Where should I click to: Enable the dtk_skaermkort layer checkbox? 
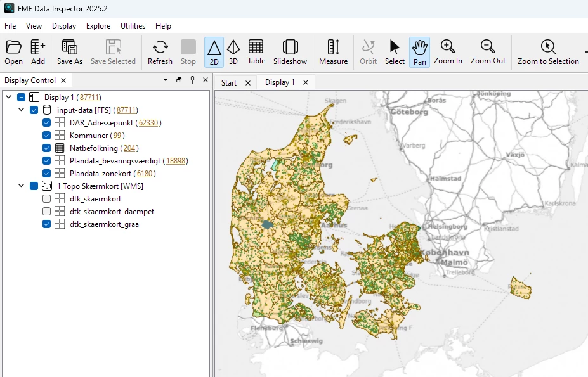(47, 199)
